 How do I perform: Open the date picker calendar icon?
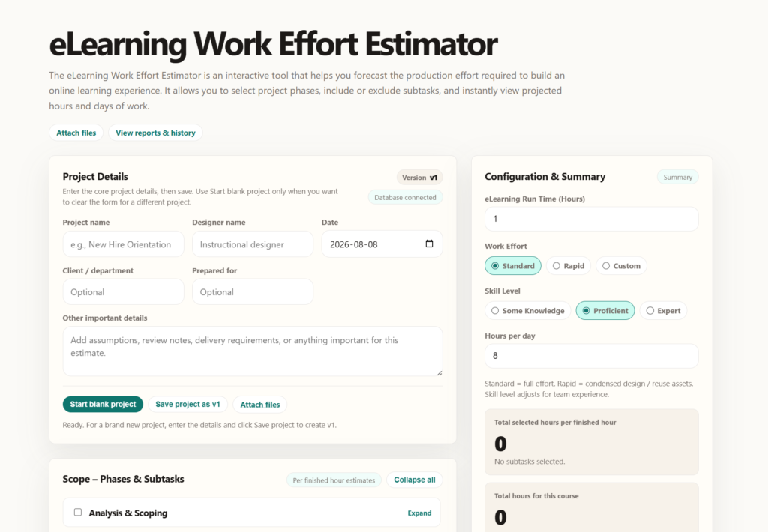pyautogui.click(x=429, y=244)
